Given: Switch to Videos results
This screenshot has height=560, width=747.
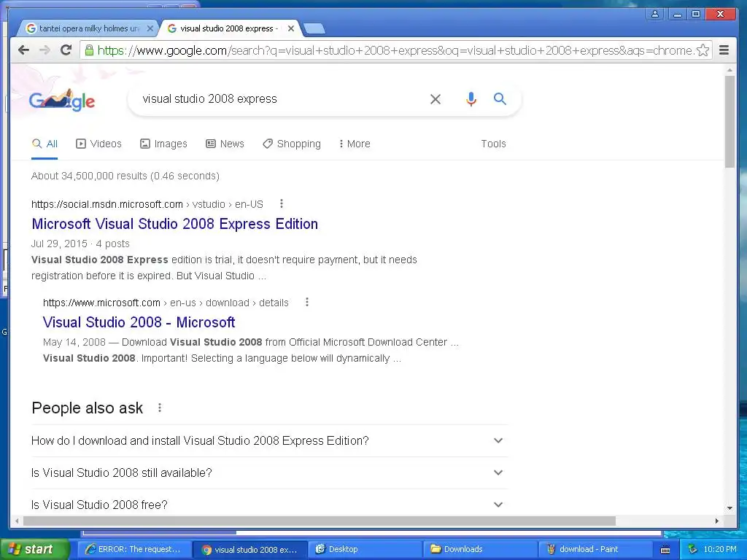Looking at the screenshot, I should (x=98, y=144).
